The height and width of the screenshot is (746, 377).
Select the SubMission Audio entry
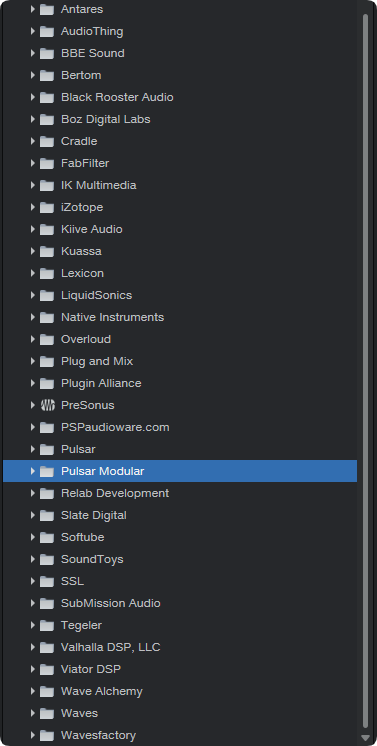(x=180, y=603)
